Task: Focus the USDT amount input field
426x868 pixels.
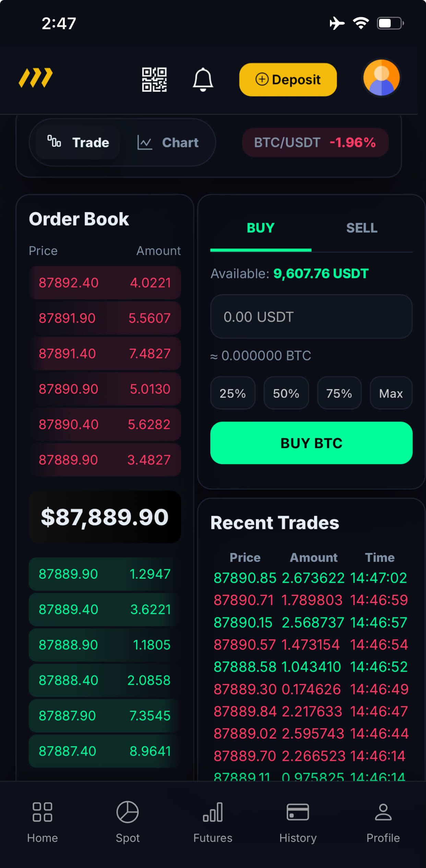Action: (311, 317)
